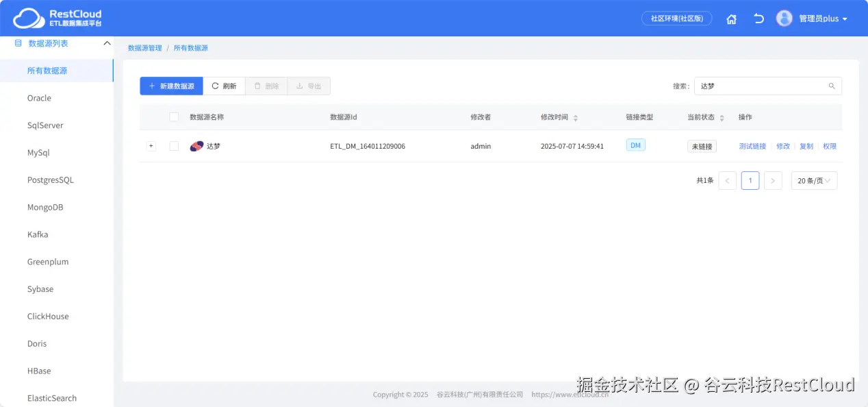Click the 测试链接 link for 达梦
The width and height of the screenshot is (868, 407).
pos(752,145)
